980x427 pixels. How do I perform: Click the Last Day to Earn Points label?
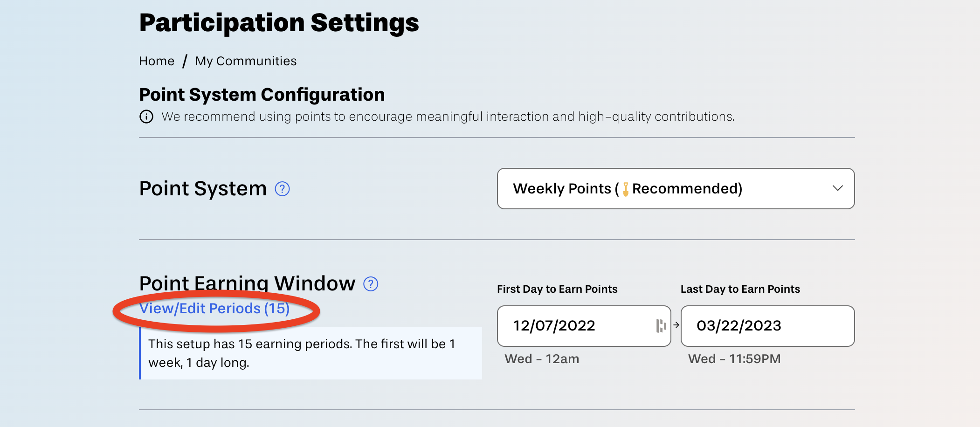click(740, 289)
